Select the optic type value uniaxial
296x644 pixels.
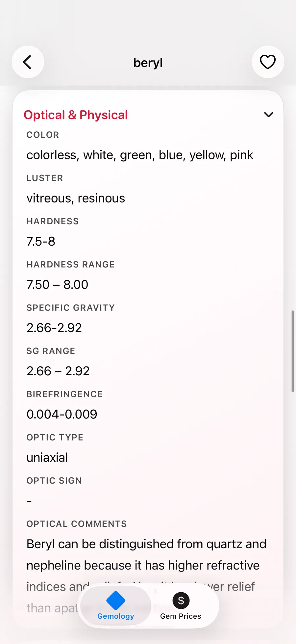coord(47,457)
